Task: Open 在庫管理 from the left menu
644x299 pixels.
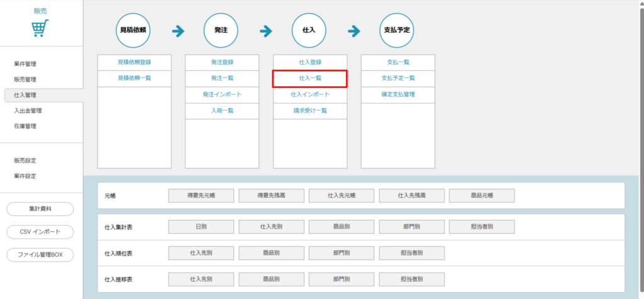Action: 25,126
